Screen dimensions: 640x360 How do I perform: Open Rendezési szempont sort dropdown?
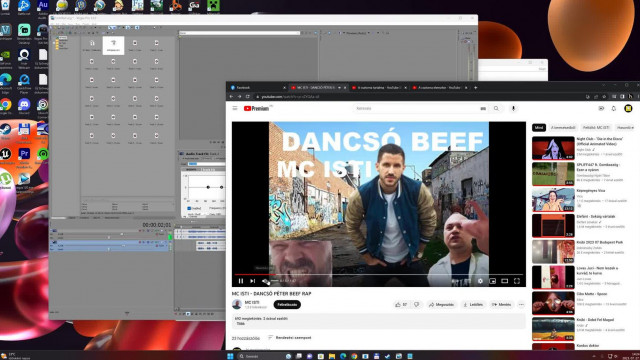pyautogui.click(x=289, y=338)
